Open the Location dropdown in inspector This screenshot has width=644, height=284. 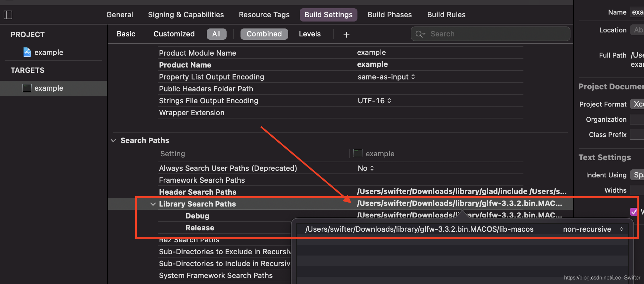pyautogui.click(x=637, y=30)
